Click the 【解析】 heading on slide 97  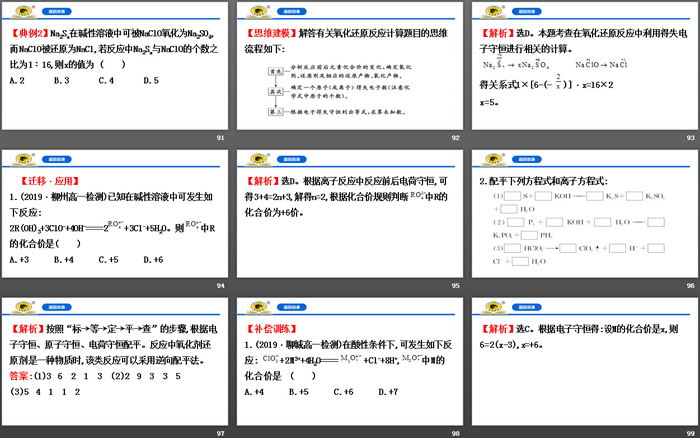click(28, 329)
